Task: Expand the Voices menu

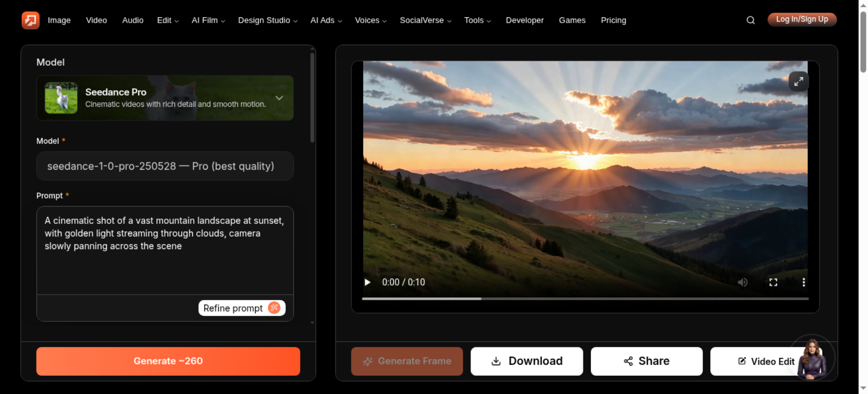Action: pos(371,20)
